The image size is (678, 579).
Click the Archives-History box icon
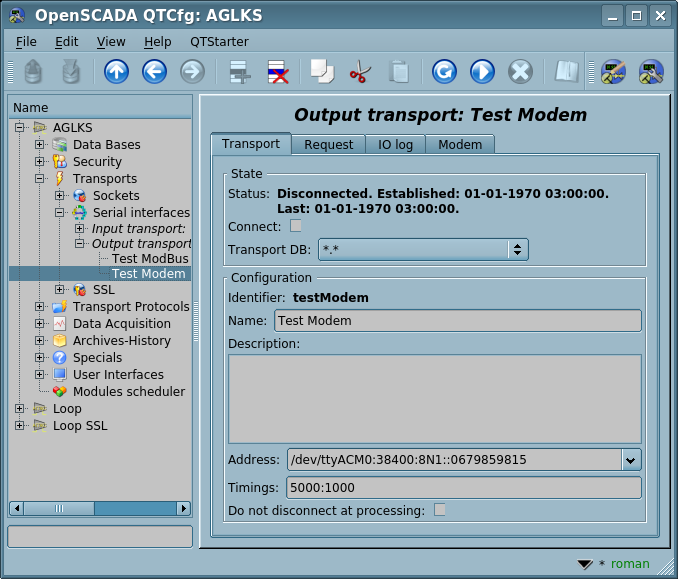60,341
